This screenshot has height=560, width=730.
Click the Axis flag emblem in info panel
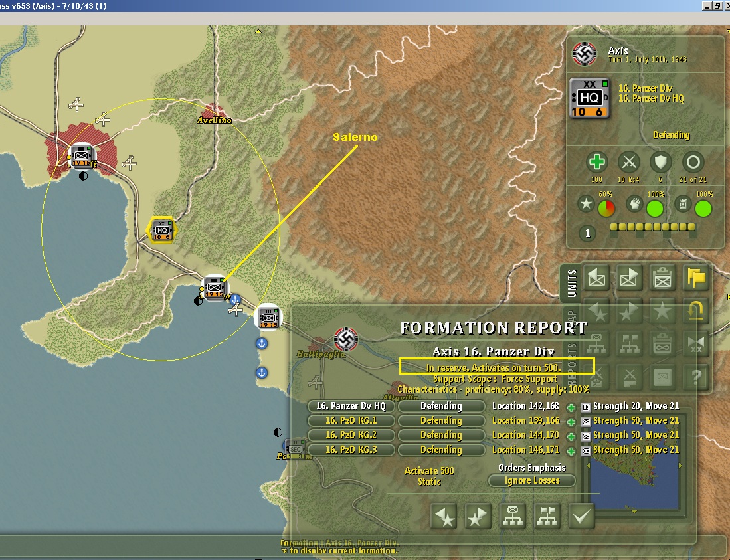point(585,54)
